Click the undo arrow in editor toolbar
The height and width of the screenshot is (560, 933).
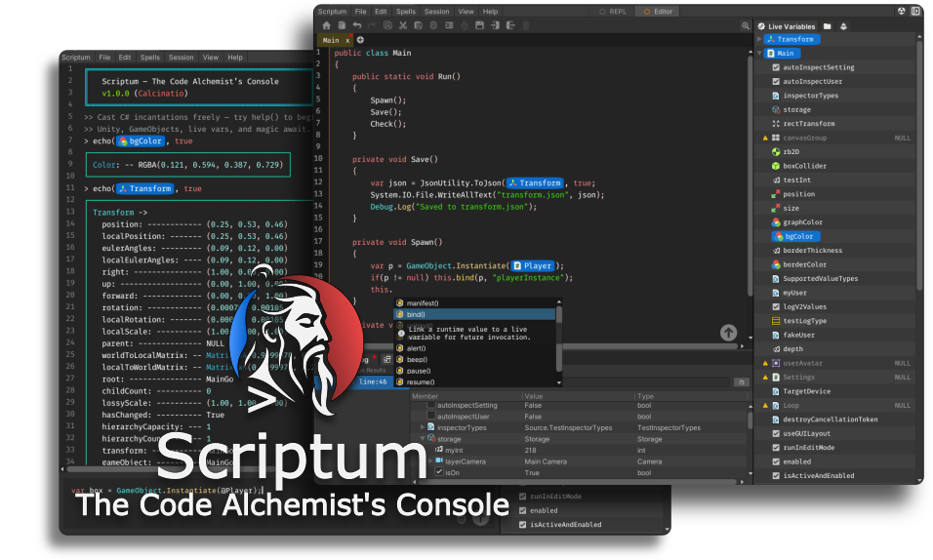coord(357,25)
